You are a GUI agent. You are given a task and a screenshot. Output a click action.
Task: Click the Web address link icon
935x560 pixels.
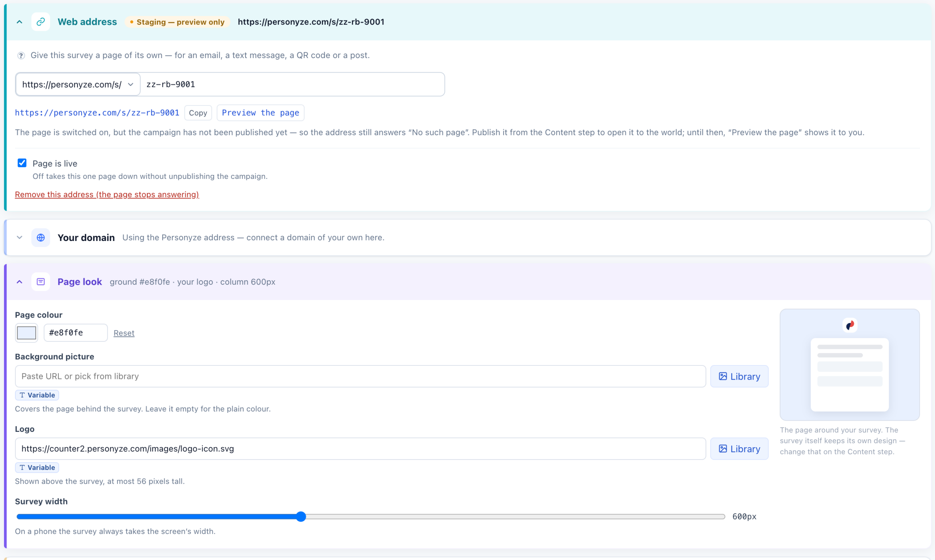click(41, 22)
